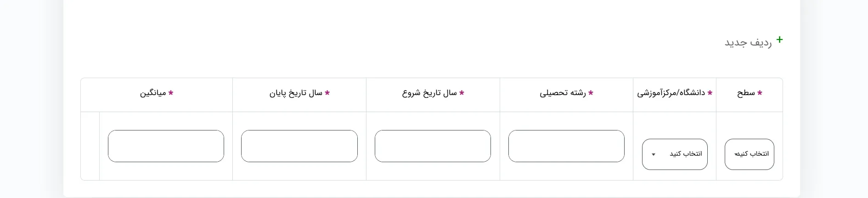The image size is (868, 198).
Task: Click the required asterisk beside میانگین
Action: (171, 93)
